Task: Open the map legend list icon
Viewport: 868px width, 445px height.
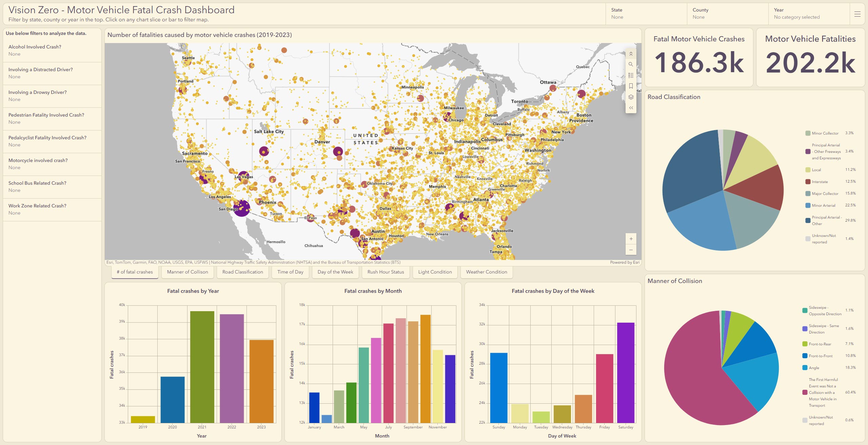Action: (631, 75)
